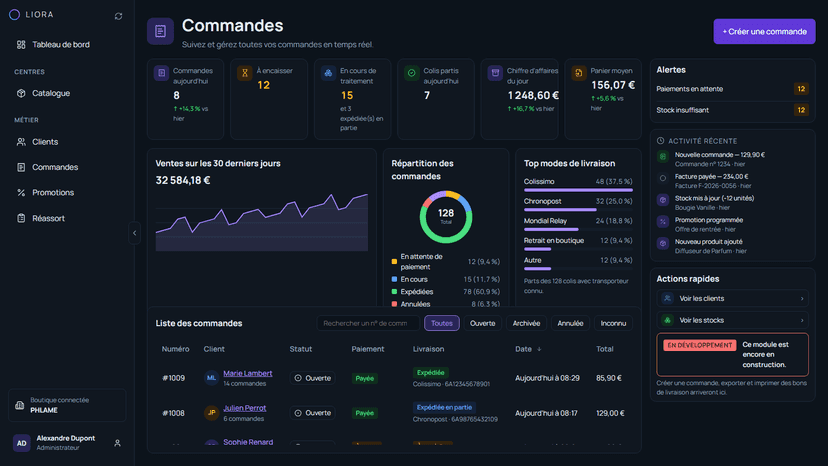Image resolution: width=828 pixels, height=466 pixels.
Task: Click the yellow En attente de paiement swatch
Action: pos(394,262)
